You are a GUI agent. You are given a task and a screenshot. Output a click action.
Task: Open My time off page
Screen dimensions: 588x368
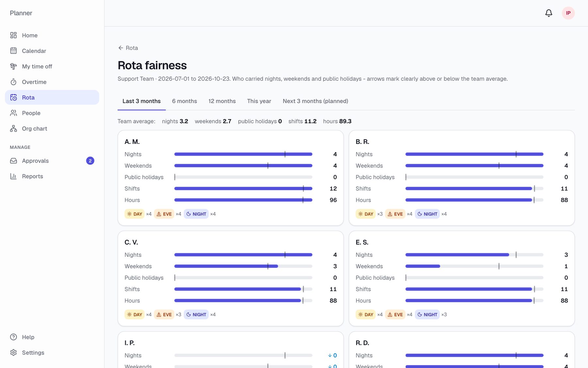52,66
